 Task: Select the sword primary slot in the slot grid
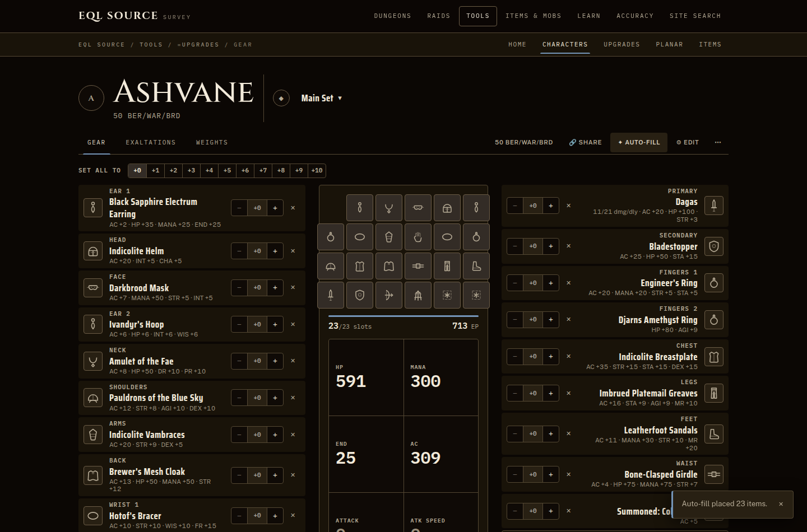click(331, 295)
